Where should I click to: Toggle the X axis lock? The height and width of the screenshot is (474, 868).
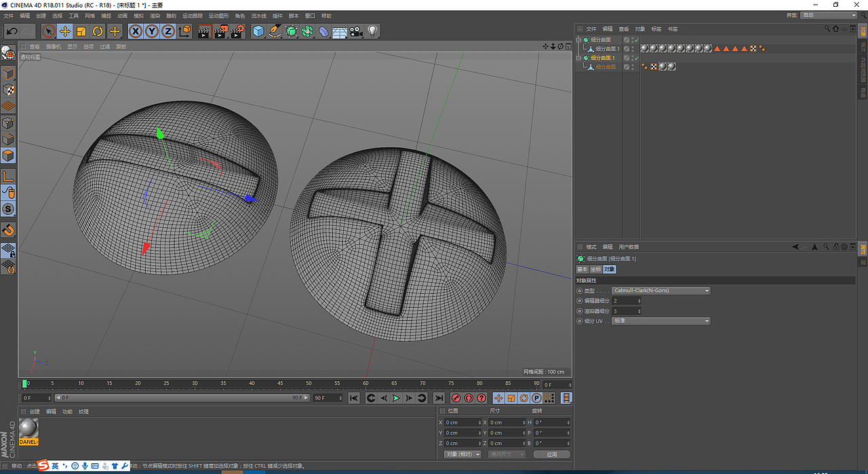(136, 31)
